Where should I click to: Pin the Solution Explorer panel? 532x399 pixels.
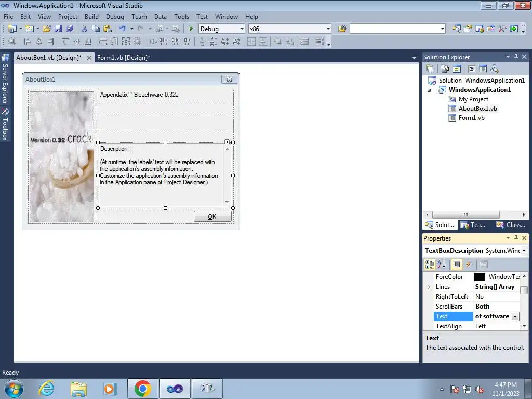coord(516,57)
